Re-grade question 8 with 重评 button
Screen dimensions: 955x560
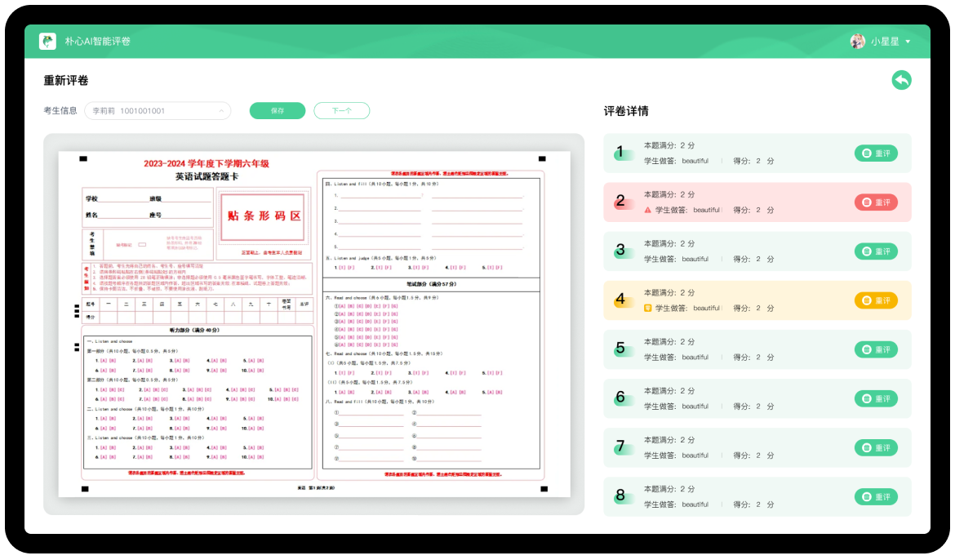pyautogui.click(x=876, y=496)
